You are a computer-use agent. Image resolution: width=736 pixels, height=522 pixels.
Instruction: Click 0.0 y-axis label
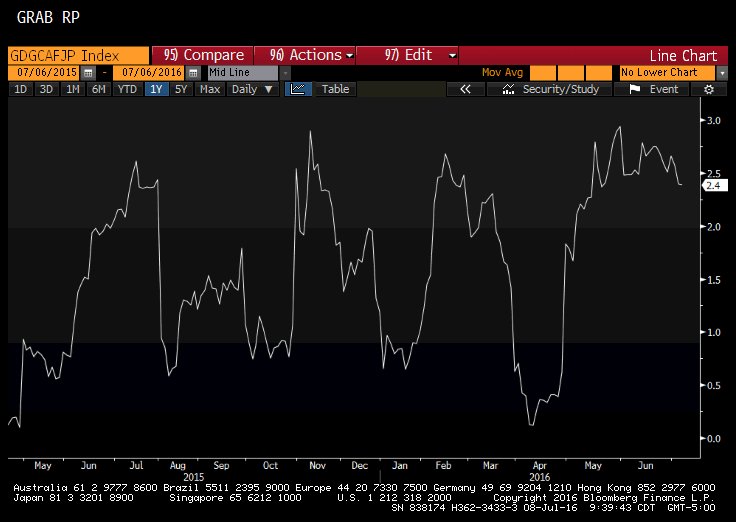[x=713, y=438]
